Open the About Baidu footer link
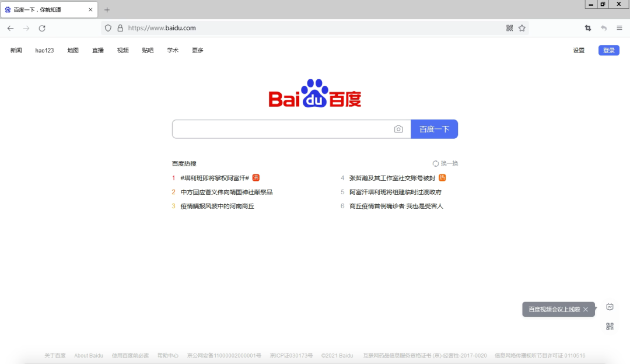Image resolution: width=630 pixels, height=364 pixels. coord(89,356)
